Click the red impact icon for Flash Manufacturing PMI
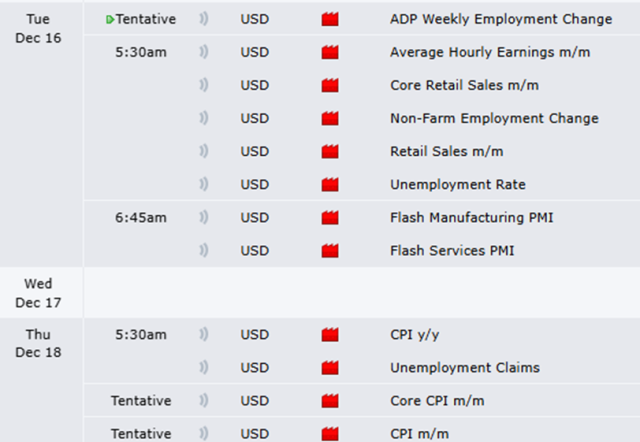Image resolution: width=640 pixels, height=442 pixels. 331,217
